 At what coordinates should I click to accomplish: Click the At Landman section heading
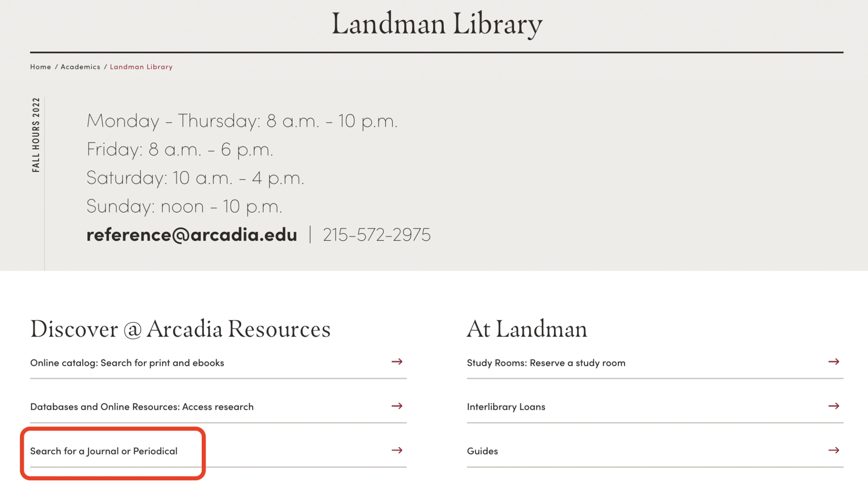click(527, 329)
